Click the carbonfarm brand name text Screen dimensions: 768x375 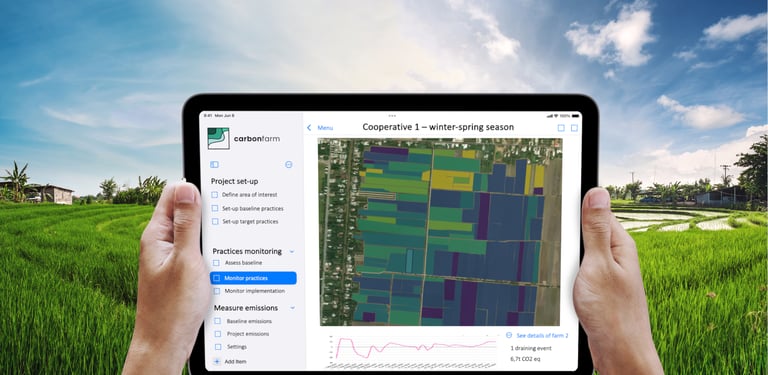click(x=257, y=139)
